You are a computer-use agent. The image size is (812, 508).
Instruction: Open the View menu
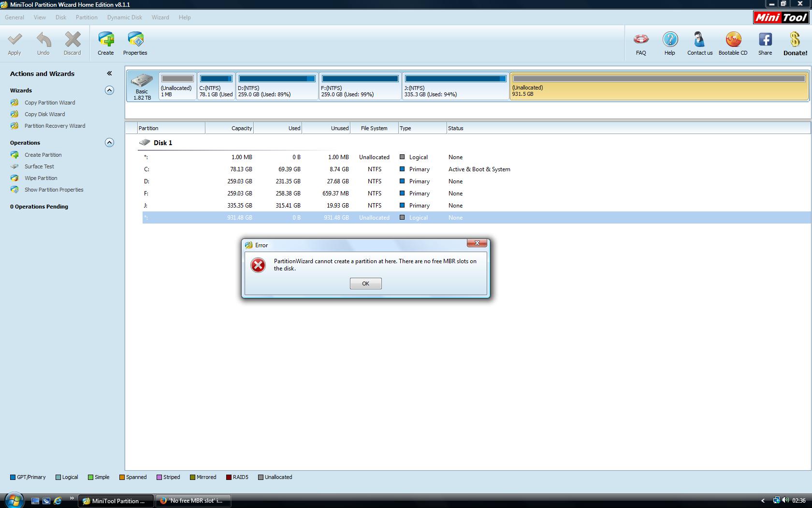(40, 17)
